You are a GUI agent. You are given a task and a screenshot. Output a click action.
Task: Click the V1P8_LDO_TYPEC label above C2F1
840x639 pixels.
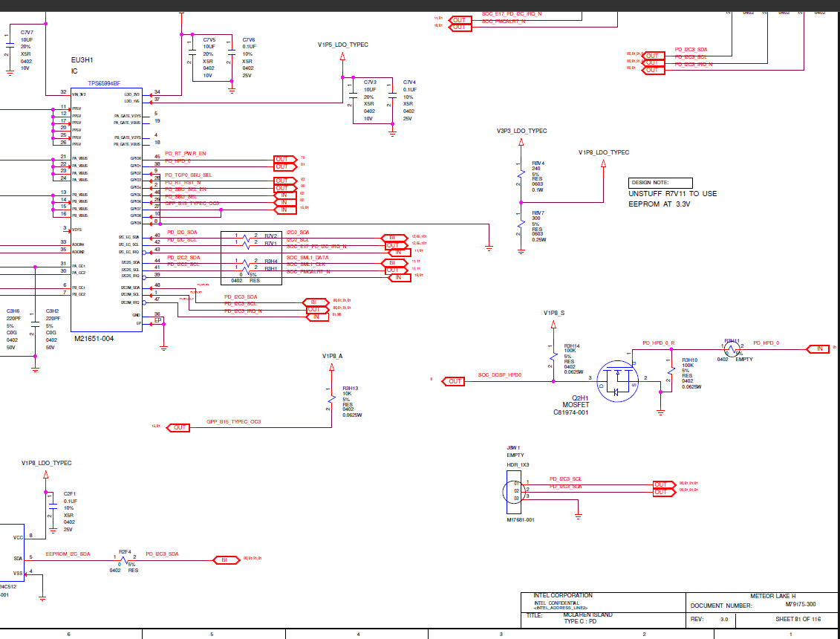(x=47, y=463)
